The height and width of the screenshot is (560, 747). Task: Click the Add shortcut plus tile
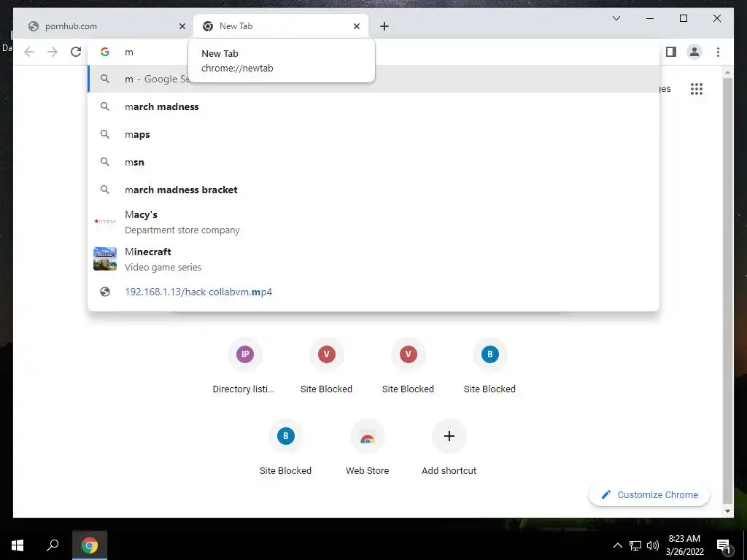[x=449, y=448]
